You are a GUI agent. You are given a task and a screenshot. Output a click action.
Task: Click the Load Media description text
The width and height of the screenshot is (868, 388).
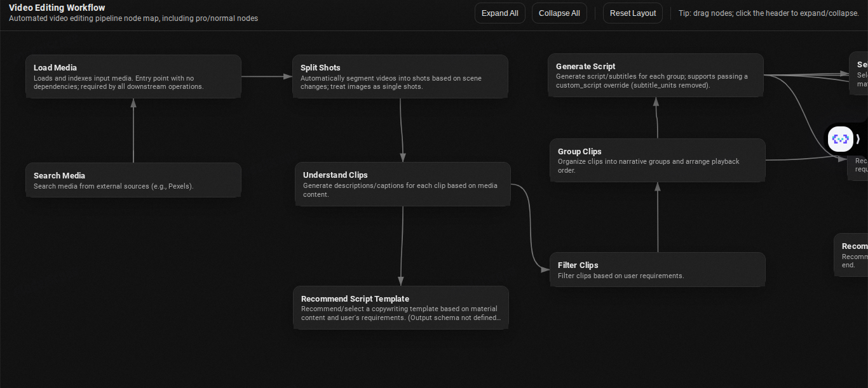[x=119, y=83]
